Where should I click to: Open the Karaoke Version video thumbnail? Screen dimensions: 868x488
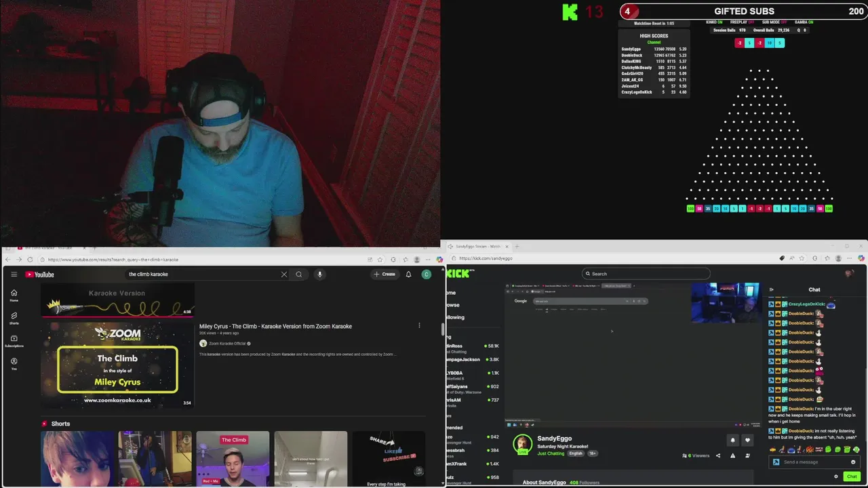pyautogui.click(x=117, y=300)
